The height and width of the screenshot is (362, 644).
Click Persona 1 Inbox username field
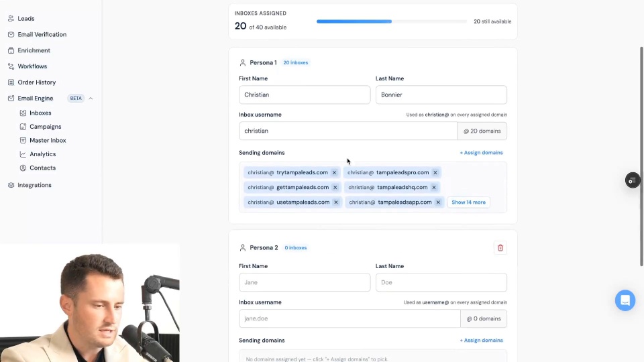coord(348,131)
